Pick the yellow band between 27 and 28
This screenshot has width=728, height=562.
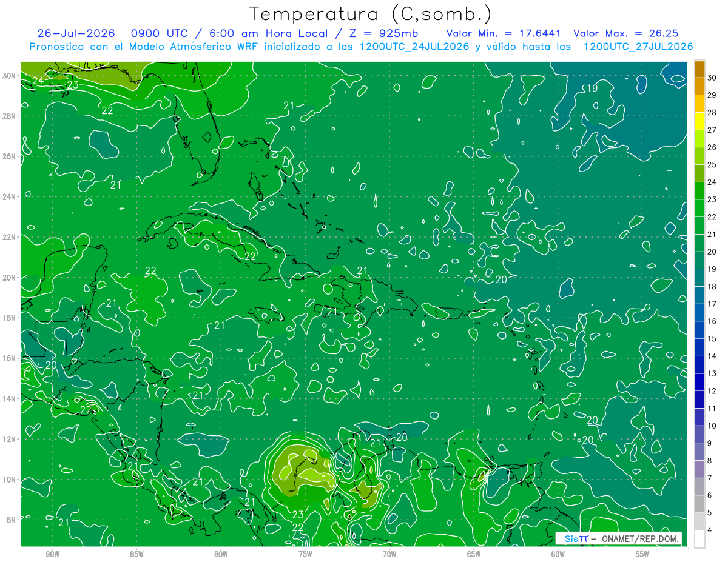pyautogui.click(x=699, y=121)
